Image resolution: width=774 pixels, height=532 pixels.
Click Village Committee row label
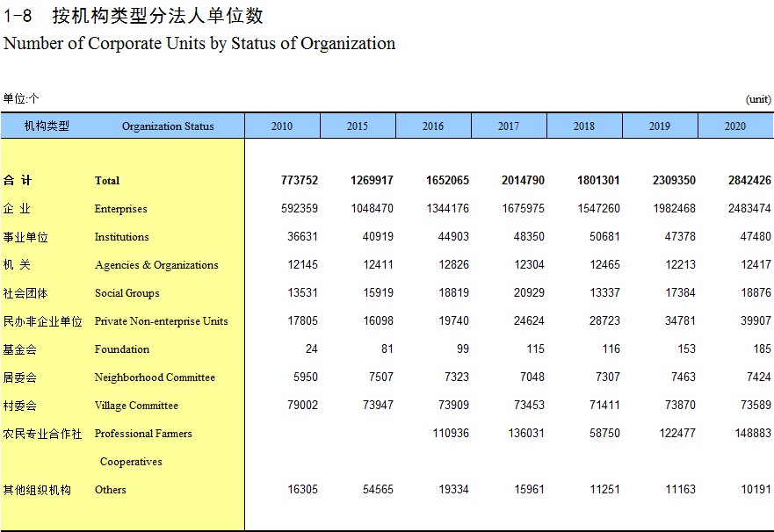pyautogui.click(x=136, y=406)
